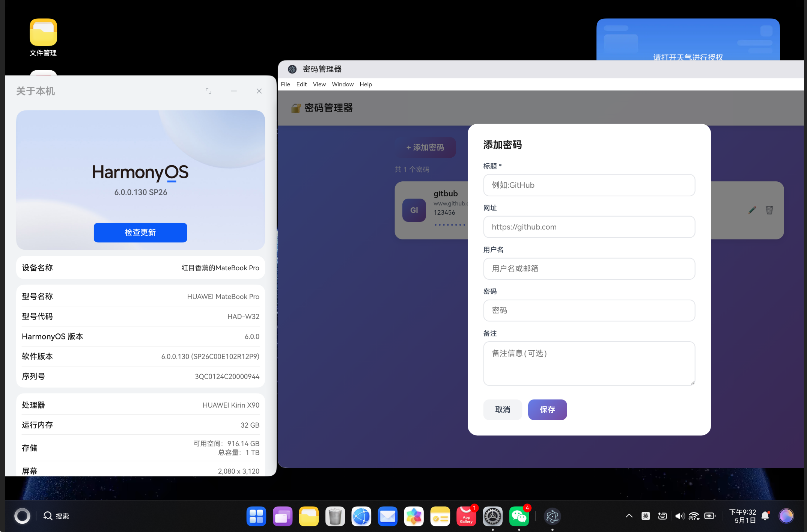
Task: Click the 序列号 serial number value
Action: click(x=227, y=377)
